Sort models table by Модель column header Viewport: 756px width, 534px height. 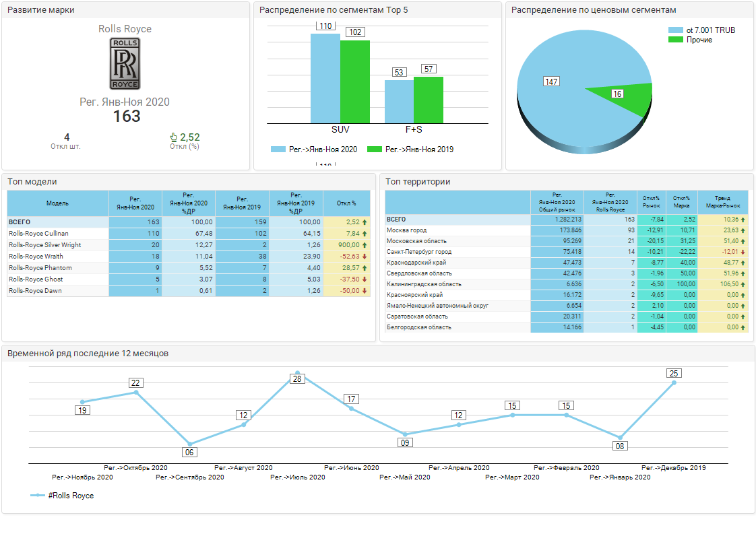pos(58,203)
